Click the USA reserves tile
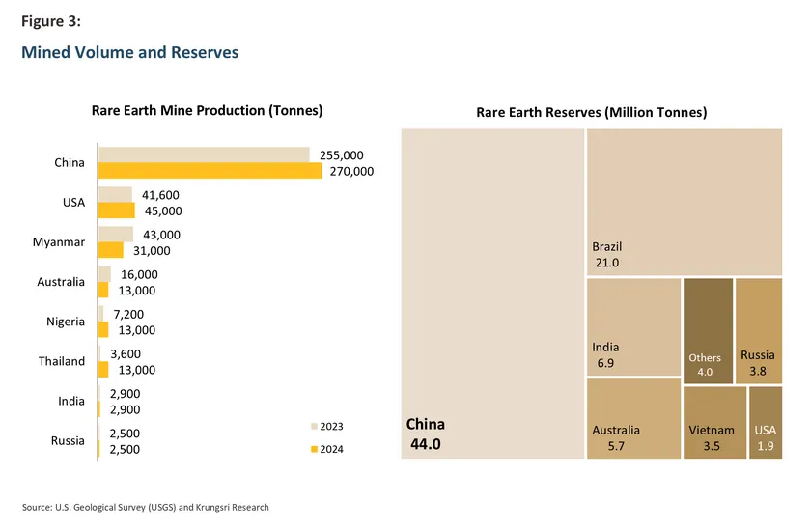This screenshot has width=811, height=532. click(x=765, y=423)
